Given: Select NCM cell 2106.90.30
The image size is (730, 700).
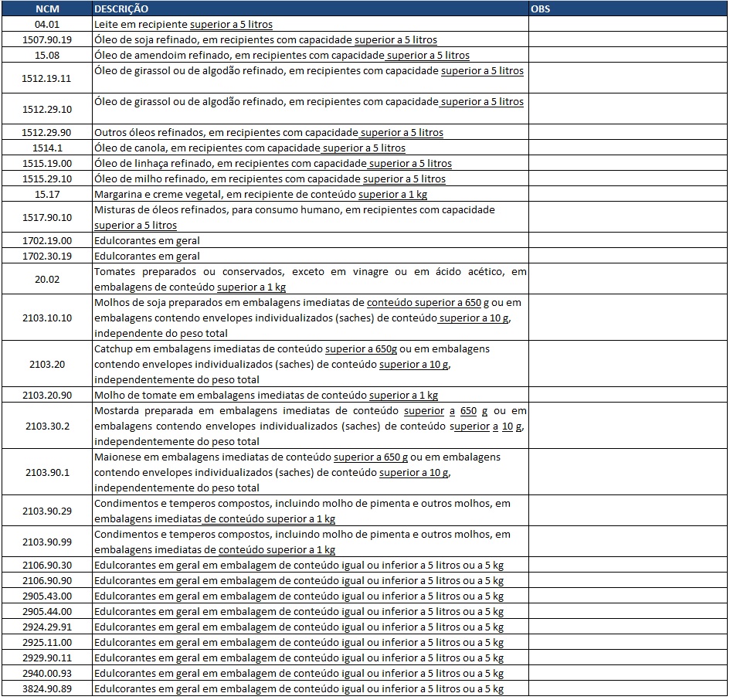Looking at the screenshot, I should pos(47,565).
